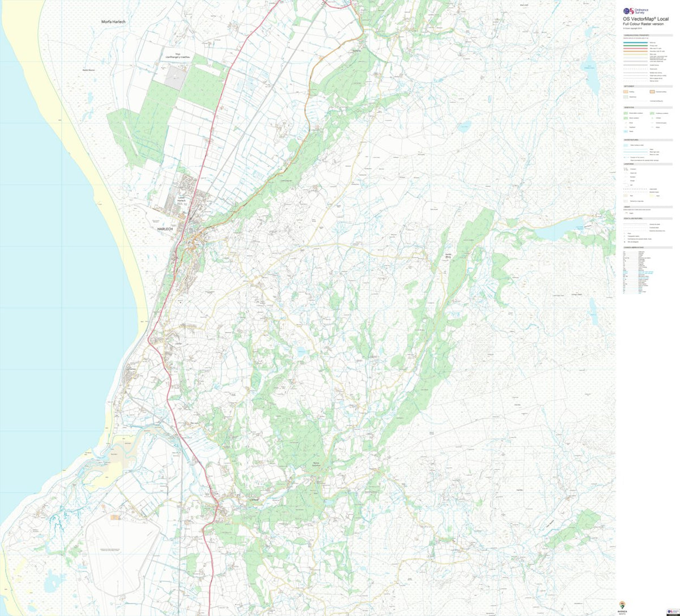The image size is (680, 616).
Task: Click the 'Morfa Harlech' map label
Action: pos(113,22)
